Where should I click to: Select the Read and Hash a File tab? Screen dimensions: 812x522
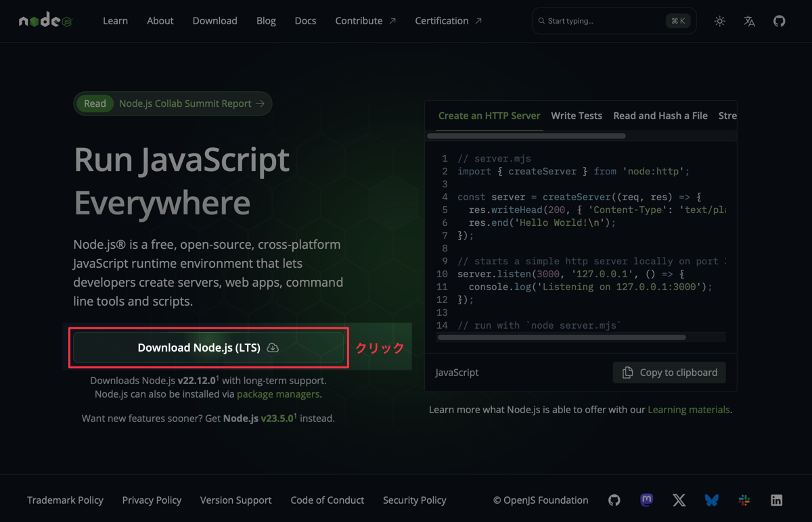[x=660, y=116]
